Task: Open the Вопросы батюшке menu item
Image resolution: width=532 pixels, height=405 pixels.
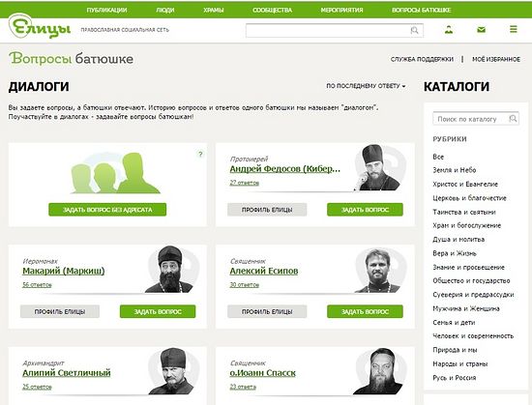Action: [421, 11]
